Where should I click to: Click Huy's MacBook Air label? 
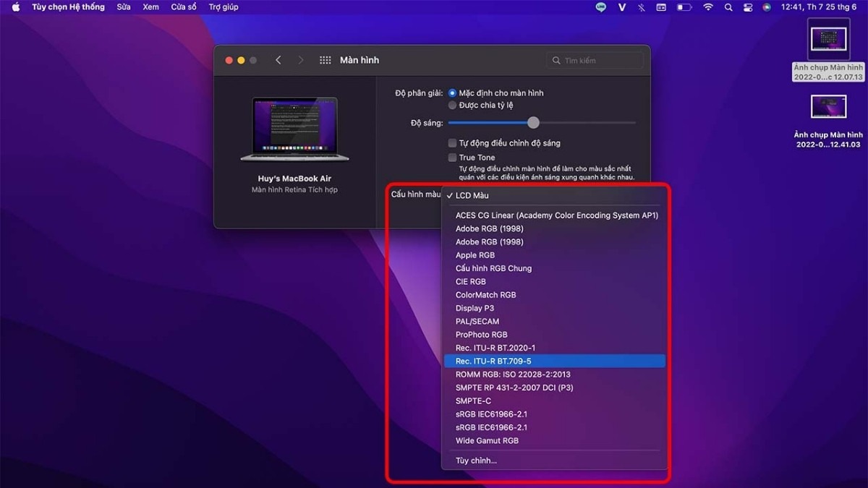point(294,179)
